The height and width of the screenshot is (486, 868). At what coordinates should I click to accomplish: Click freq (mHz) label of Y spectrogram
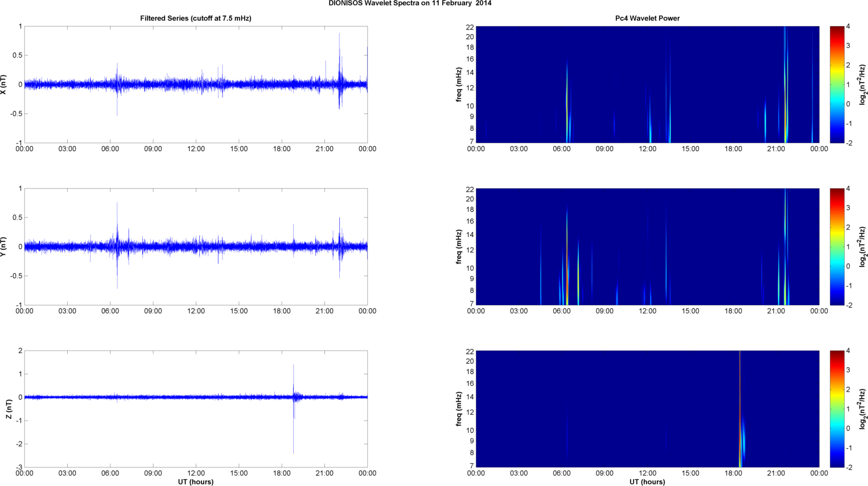tap(459, 246)
